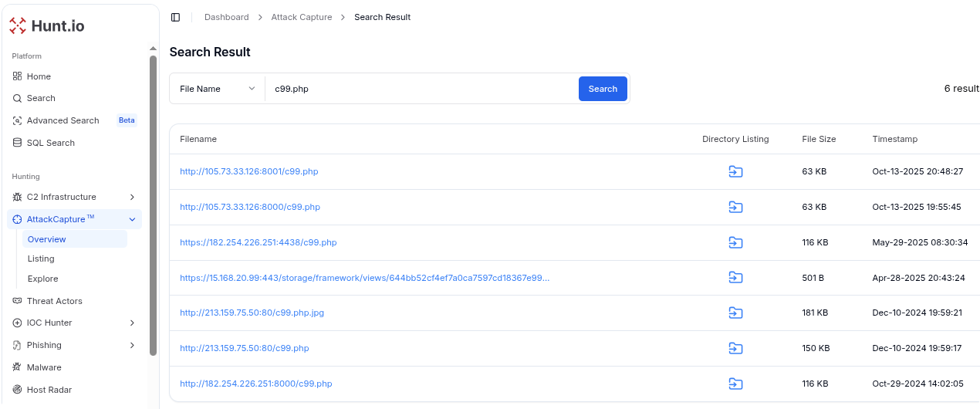Open the 213.159.75.50:80/c99.php link
The width and height of the screenshot is (980, 409).
(x=244, y=348)
